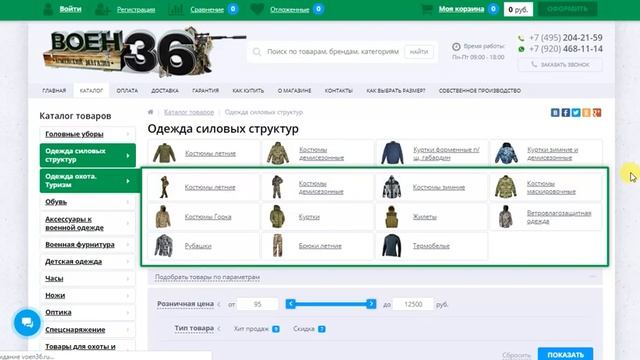The height and width of the screenshot is (360, 640).
Task: Open Брюки летние category thumbnail
Action: click(278, 246)
